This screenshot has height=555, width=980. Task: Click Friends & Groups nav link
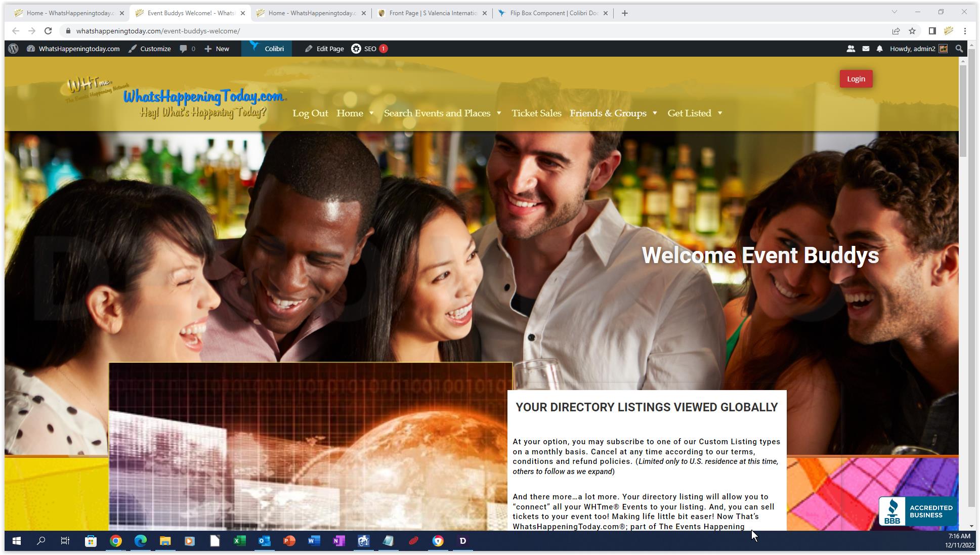pos(608,113)
